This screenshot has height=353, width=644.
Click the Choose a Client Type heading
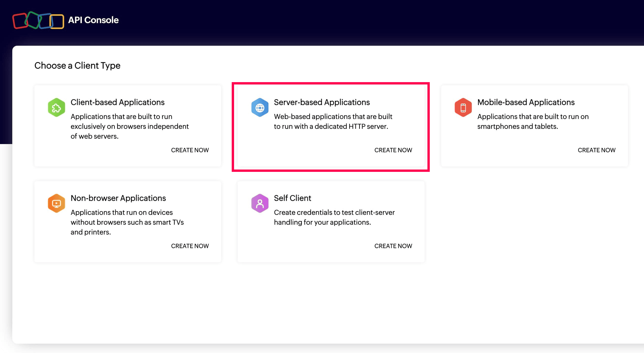click(77, 65)
